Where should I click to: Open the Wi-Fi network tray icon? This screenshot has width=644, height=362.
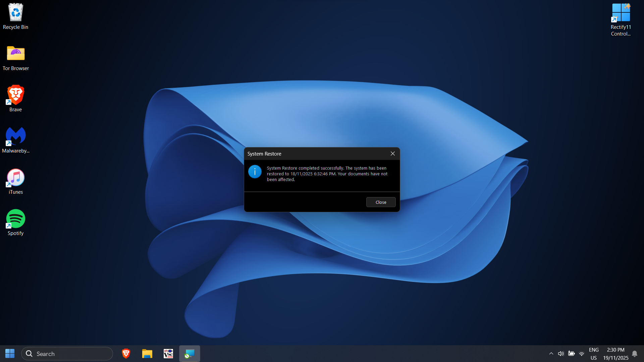(x=582, y=354)
